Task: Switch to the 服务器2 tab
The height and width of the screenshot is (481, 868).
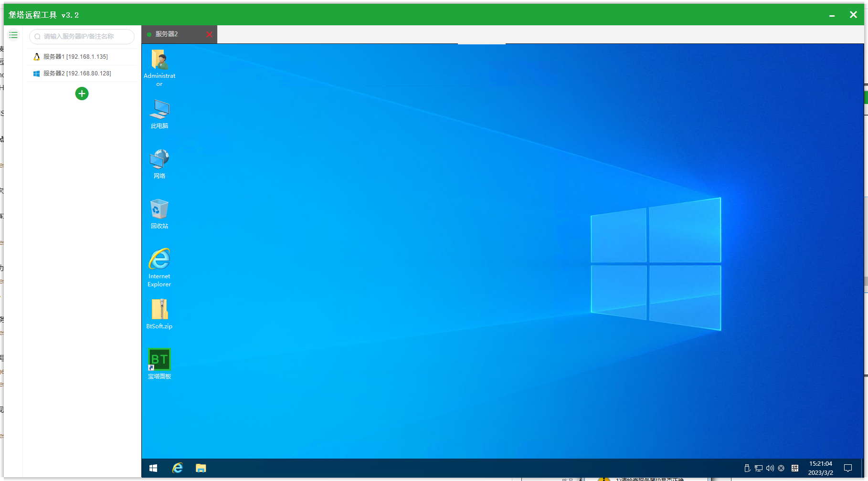Action: (x=167, y=34)
